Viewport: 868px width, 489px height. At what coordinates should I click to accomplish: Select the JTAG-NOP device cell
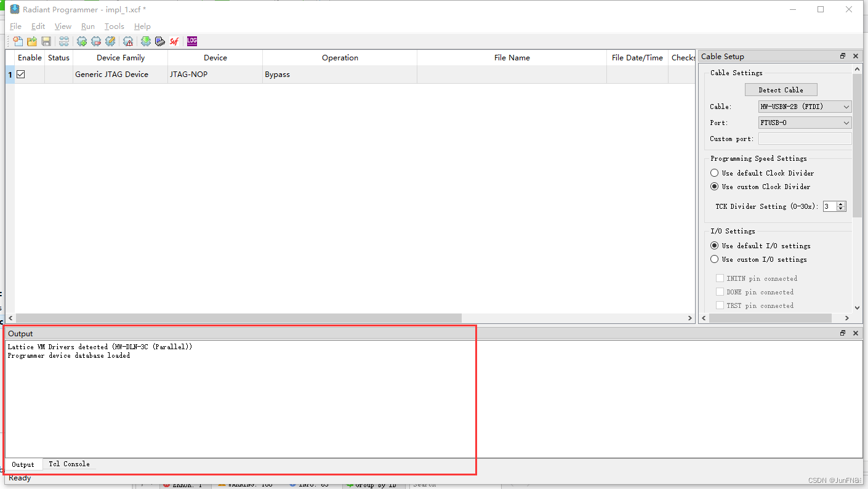point(215,75)
